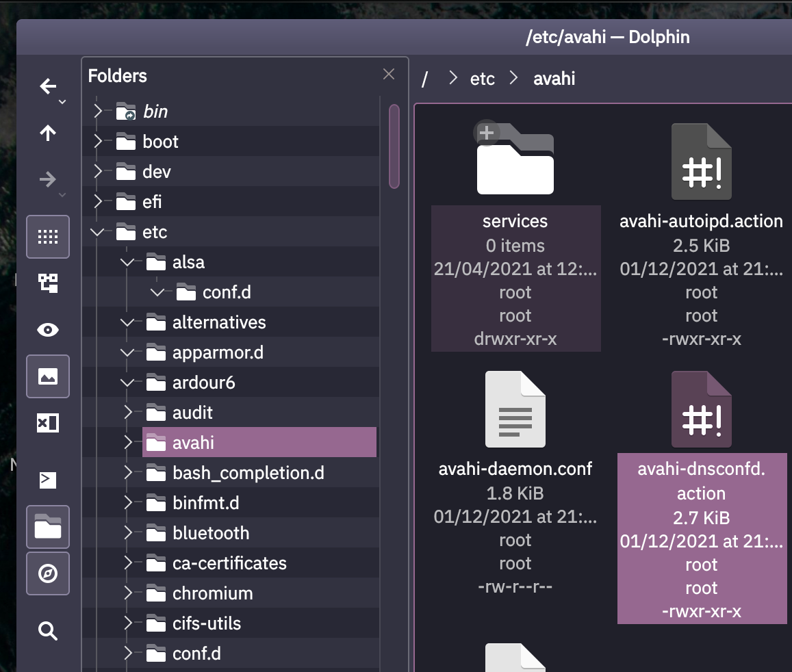Toggle image previews button

48,376
